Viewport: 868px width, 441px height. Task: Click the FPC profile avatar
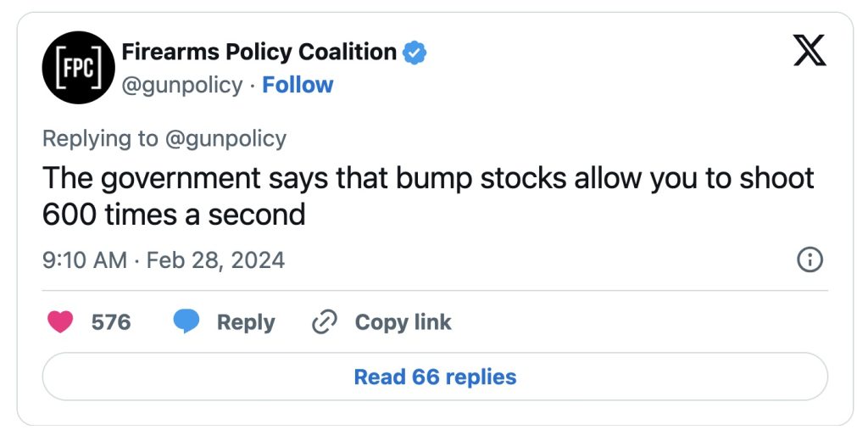(78, 68)
